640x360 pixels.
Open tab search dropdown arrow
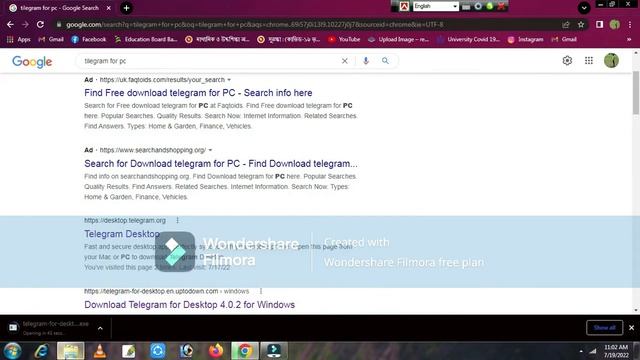click(x=584, y=8)
